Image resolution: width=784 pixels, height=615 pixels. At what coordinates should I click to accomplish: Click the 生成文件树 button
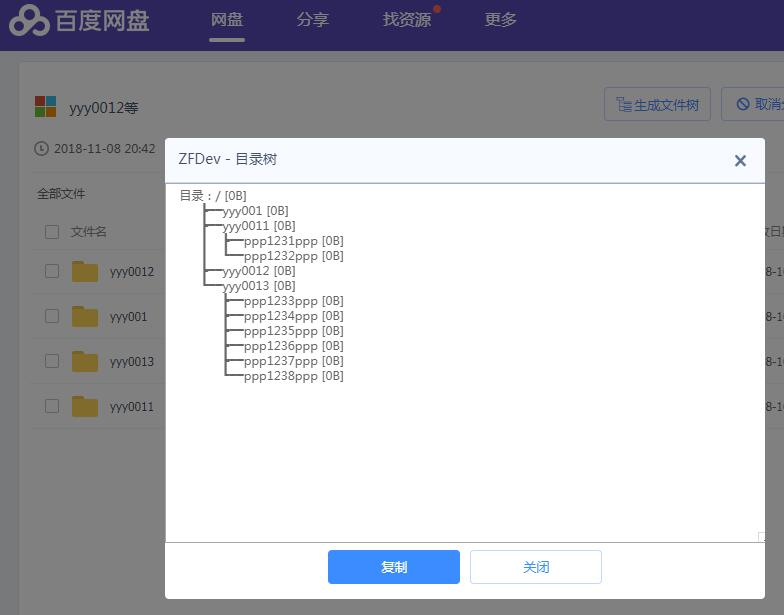(657, 104)
